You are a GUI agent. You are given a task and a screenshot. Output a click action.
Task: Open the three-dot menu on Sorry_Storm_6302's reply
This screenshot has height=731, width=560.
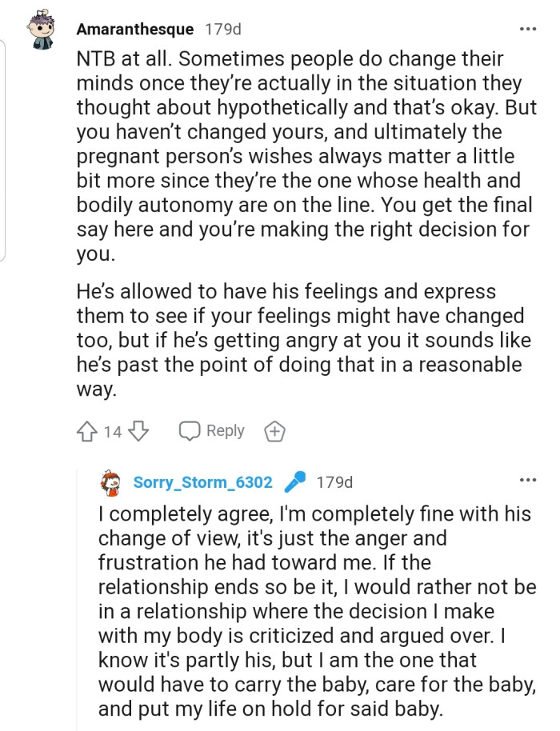pos(527,481)
